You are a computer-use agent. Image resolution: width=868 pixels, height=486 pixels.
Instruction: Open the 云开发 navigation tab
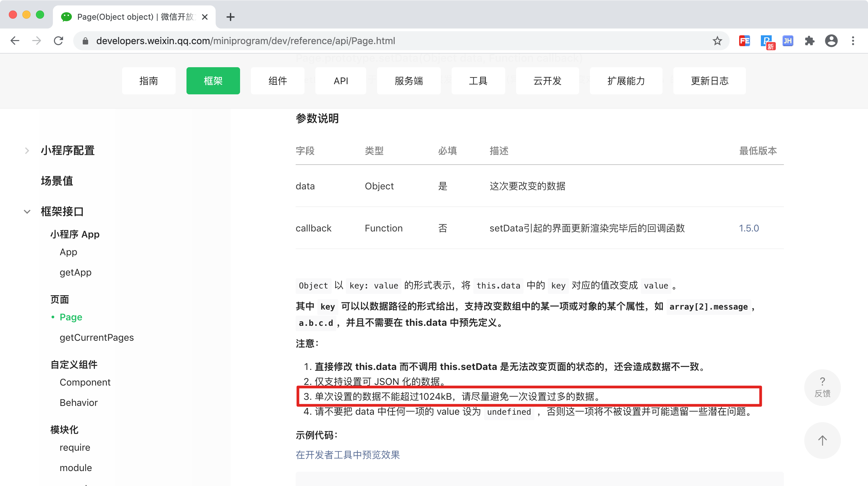[x=547, y=81]
